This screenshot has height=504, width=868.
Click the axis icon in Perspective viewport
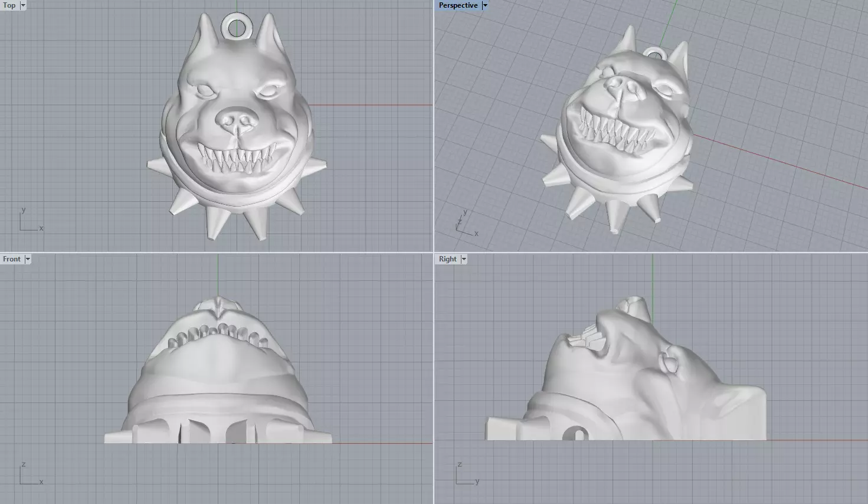[x=466, y=224]
